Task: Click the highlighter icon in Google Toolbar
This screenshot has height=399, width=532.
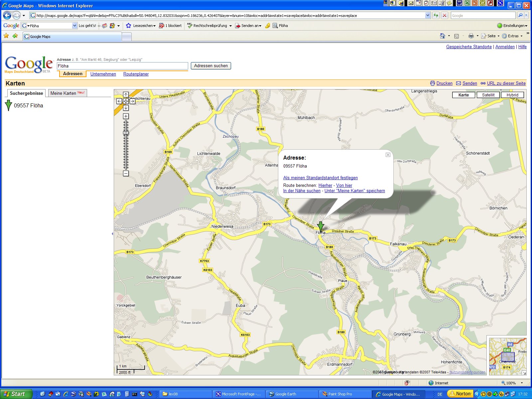Action: pyautogui.click(x=268, y=26)
